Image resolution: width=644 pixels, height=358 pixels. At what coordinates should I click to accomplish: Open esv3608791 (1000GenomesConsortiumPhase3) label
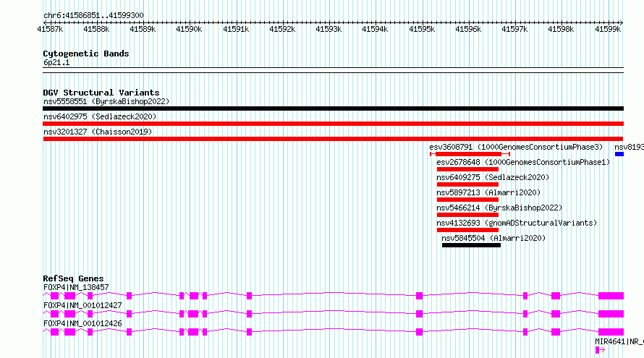tap(516, 147)
